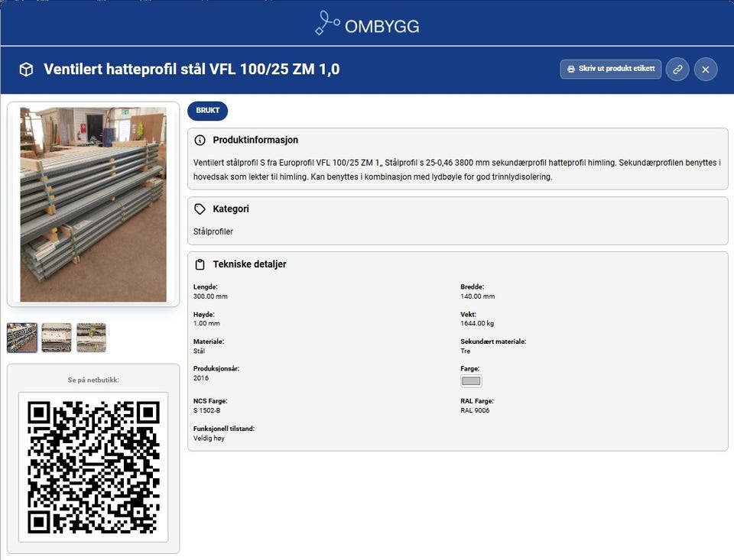Click the product title heading text

(x=191, y=70)
